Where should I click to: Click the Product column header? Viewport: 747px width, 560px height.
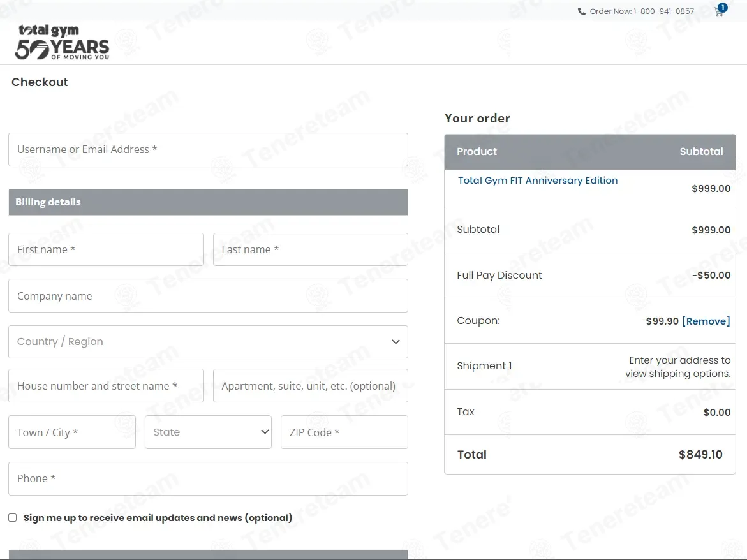(x=477, y=151)
